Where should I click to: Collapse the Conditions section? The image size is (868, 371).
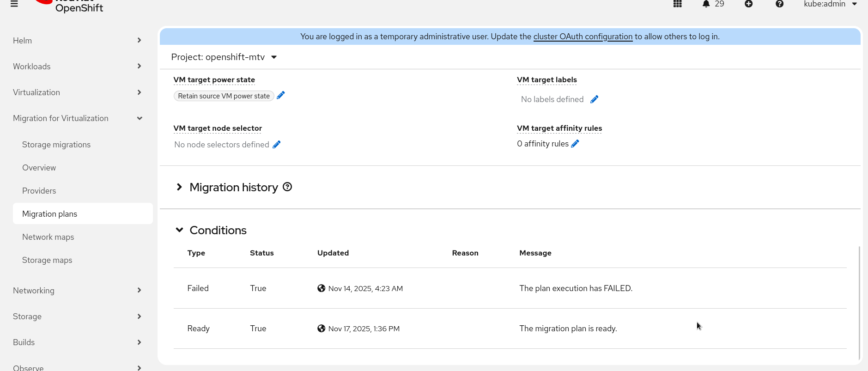click(x=179, y=230)
